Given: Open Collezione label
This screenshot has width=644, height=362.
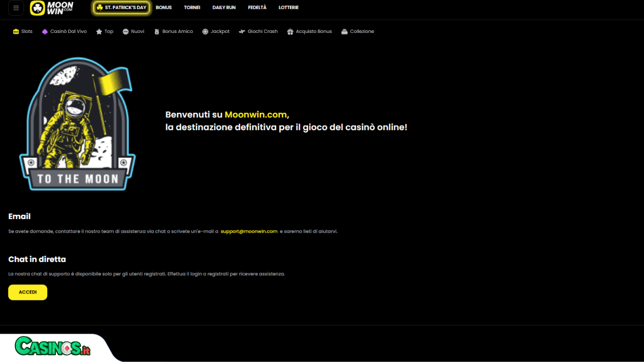Looking at the screenshot, I should 362,32.
